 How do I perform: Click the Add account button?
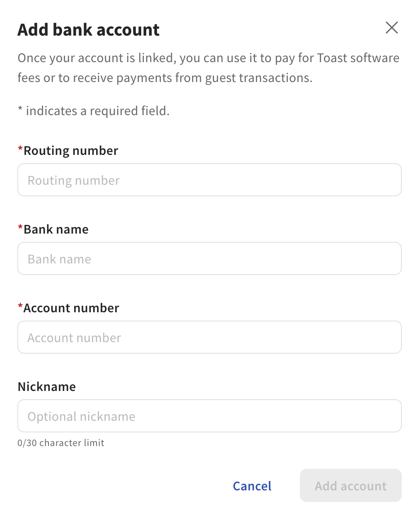(350, 485)
